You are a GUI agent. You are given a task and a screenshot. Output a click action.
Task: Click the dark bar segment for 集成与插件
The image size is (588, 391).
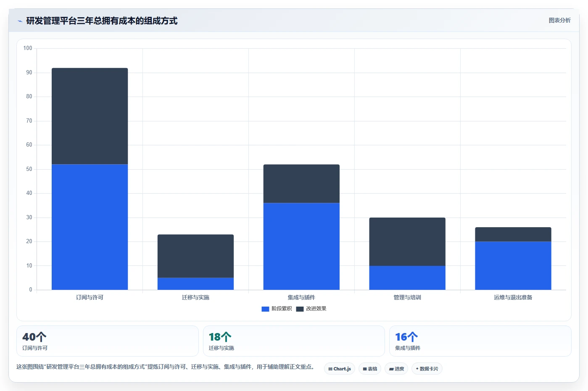(x=301, y=184)
